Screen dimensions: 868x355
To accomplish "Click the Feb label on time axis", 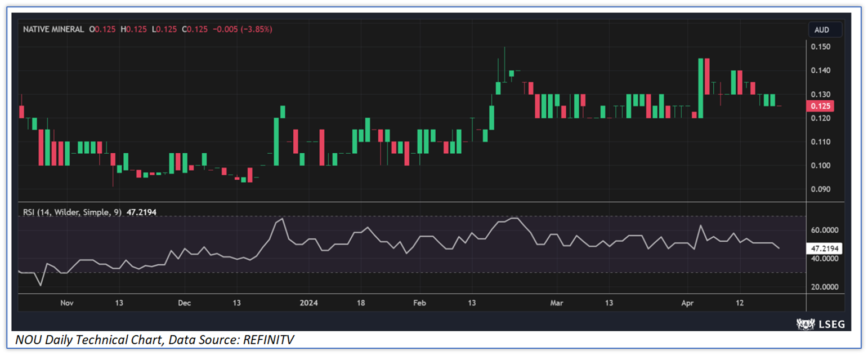I will [419, 303].
